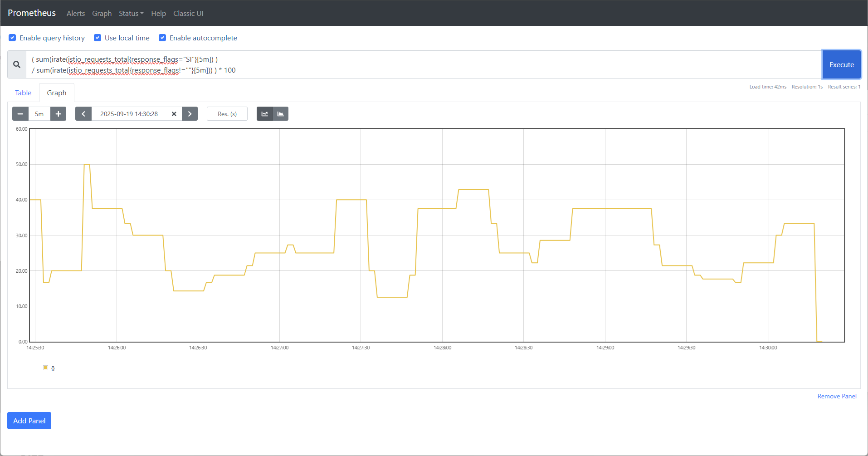Disable autocomplete
Viewport: 868px width, 456px height.
(x=162, y=38)
